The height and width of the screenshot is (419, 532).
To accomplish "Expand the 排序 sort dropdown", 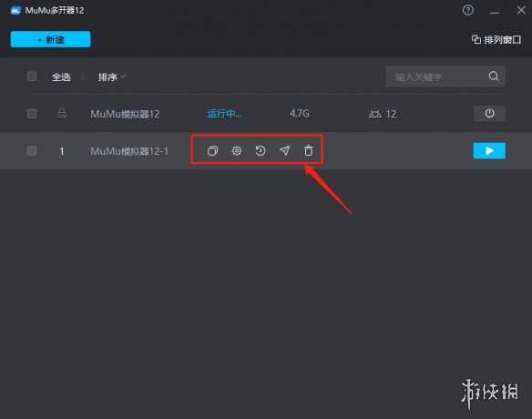I will point(112,77).
